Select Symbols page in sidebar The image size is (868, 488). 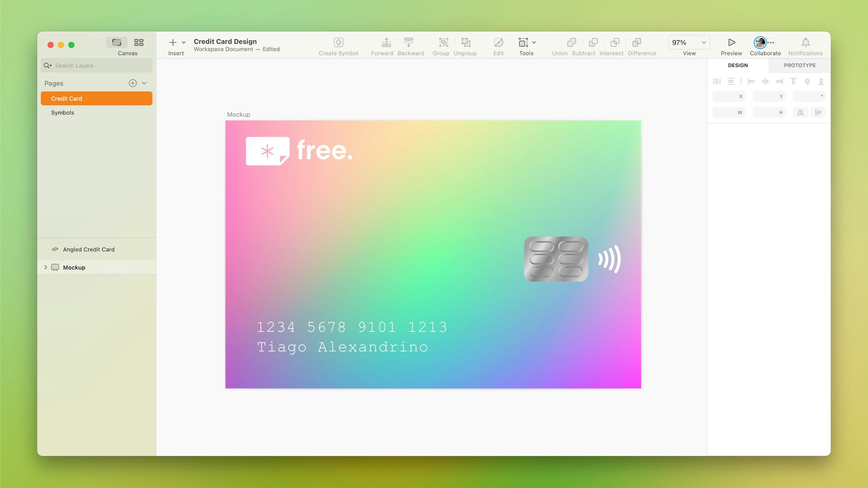(62, 113)
